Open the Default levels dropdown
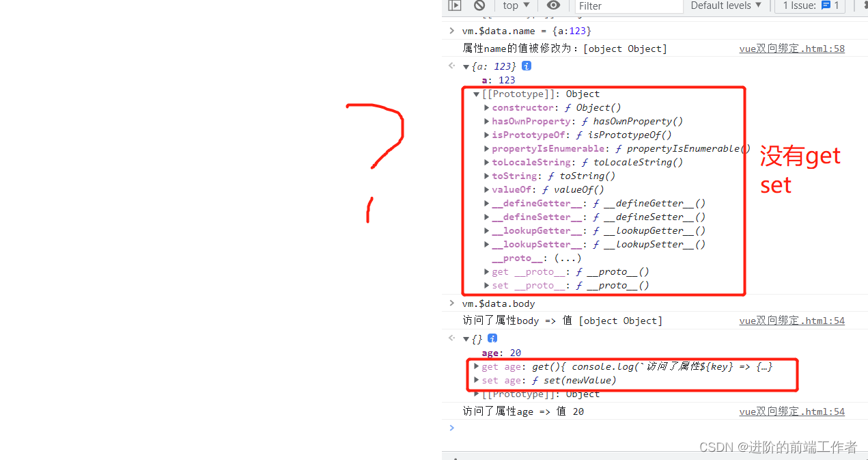Image resolution: width=868 pixels, height=460 pixels. pyautogui.click(x=726, y=5)
